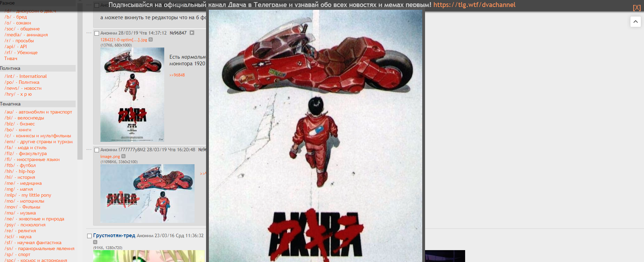This screenshot has height=262, width=644.
Task: Open the /fiz/ - физкультура board
Action: [x=26, y=153]
